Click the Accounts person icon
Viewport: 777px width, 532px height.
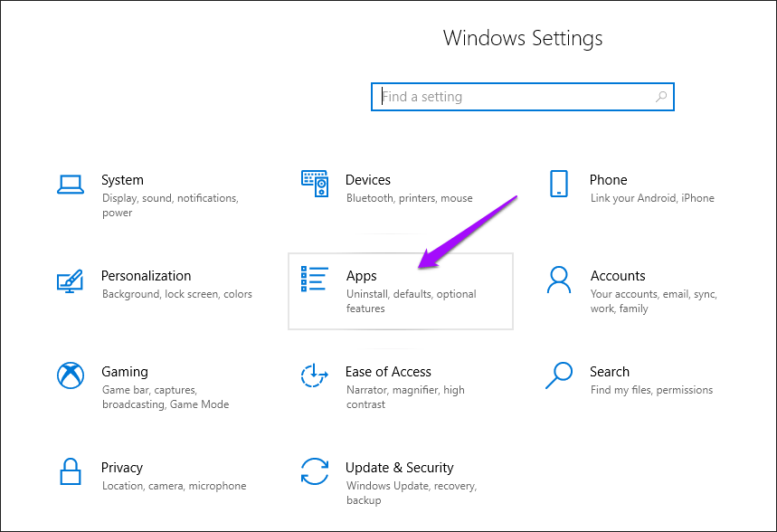click(559, 280)
